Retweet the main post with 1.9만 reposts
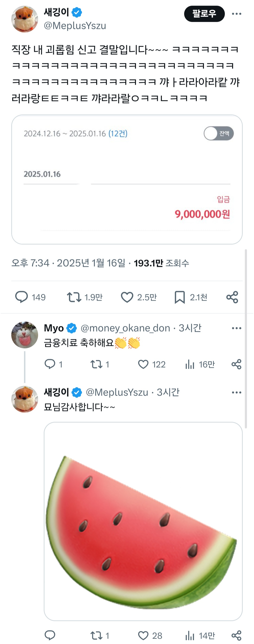The width and height of the screenshot is (254, 644). [74, 297]
